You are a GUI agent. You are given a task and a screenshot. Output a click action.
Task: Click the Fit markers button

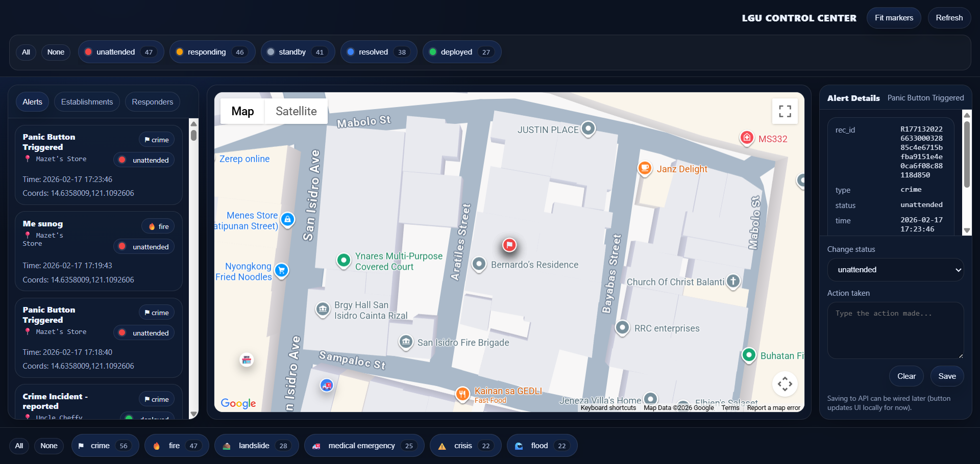click(x=893, y=17)
